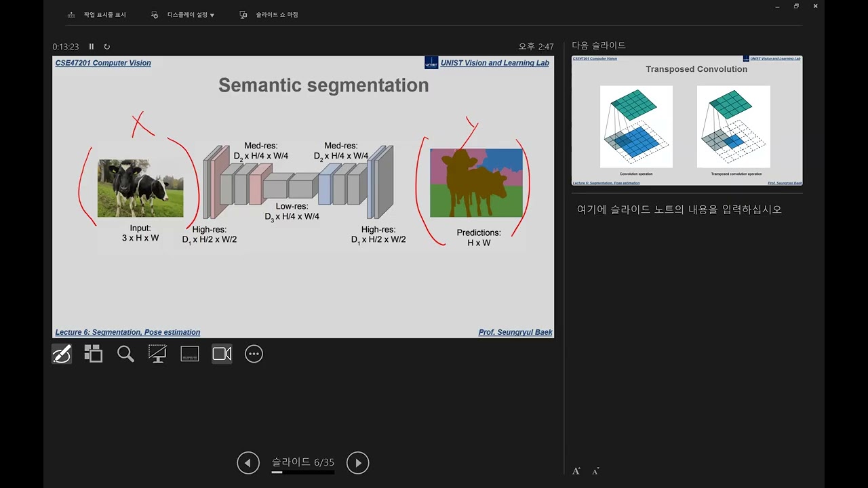Show the taskbar (작업 표시줄 표시)

(x=97, y=15)
